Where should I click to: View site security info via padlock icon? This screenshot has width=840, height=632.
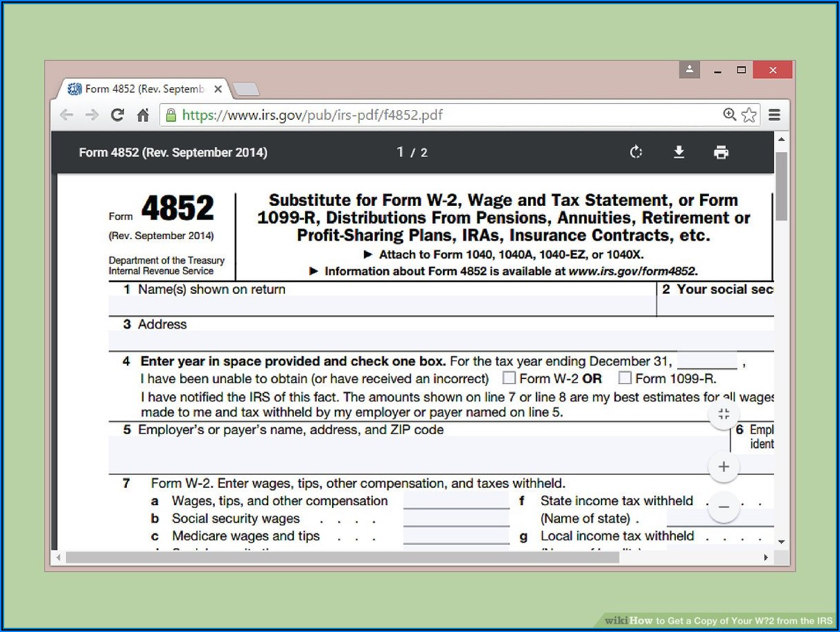tap(170, 114)
